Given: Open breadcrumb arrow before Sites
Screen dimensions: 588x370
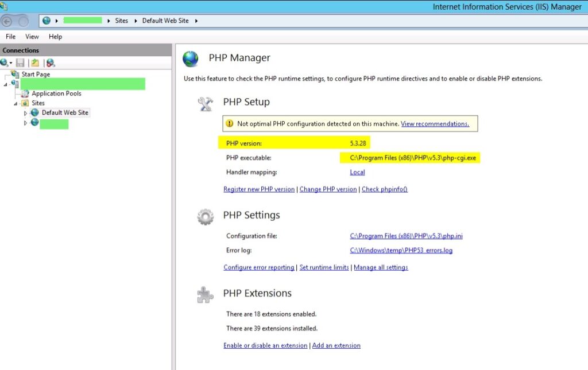Looking at the screenshot, I should coord(109,21).
